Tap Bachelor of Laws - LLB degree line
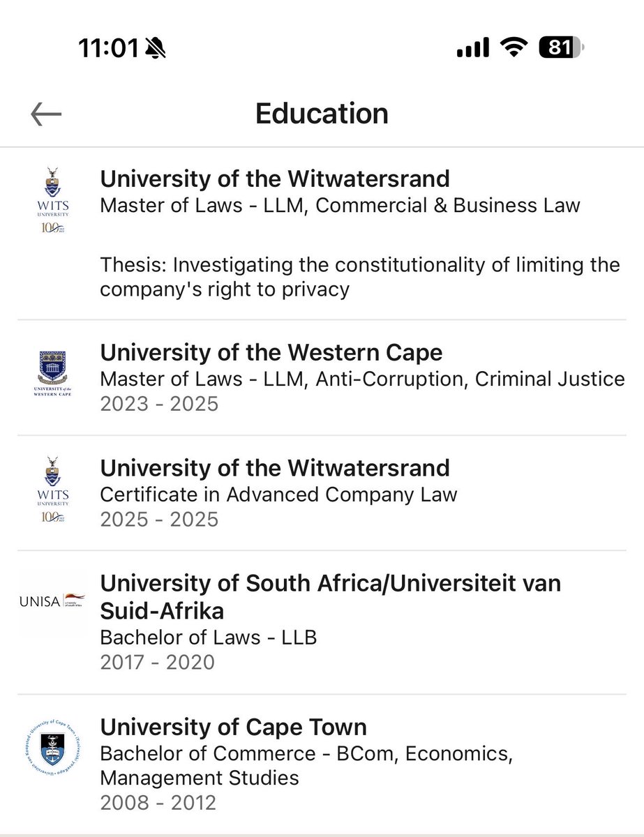Screen dimensions: 644x837 point(209,637)
